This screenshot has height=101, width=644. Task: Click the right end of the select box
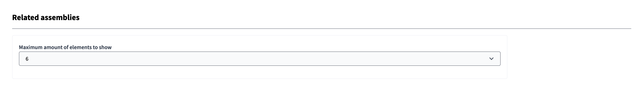click(496, 59)
